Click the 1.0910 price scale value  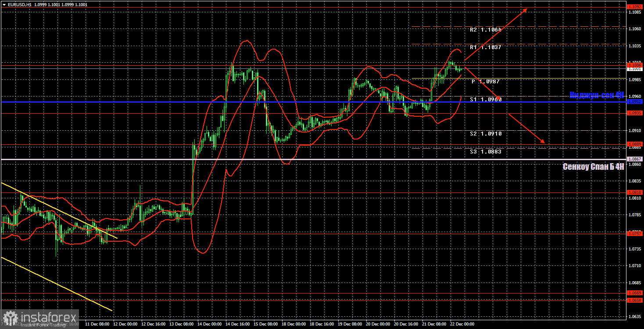635,130
